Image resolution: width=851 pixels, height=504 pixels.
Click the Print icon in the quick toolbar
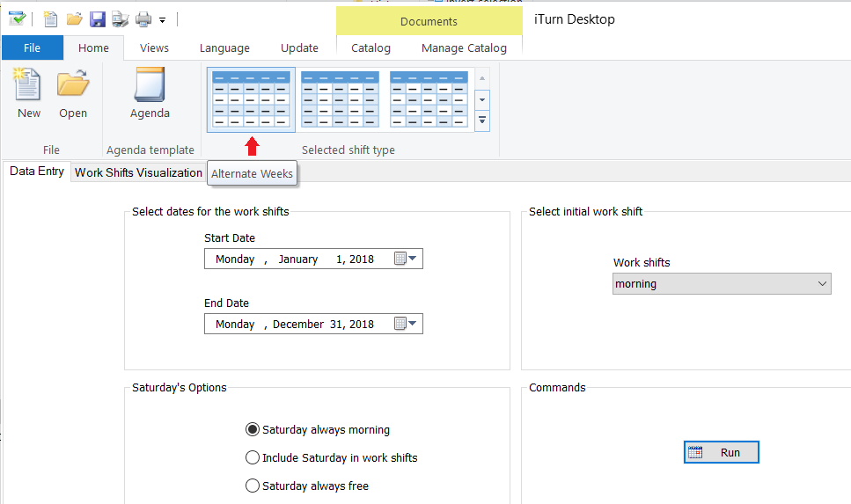(143, 19)
